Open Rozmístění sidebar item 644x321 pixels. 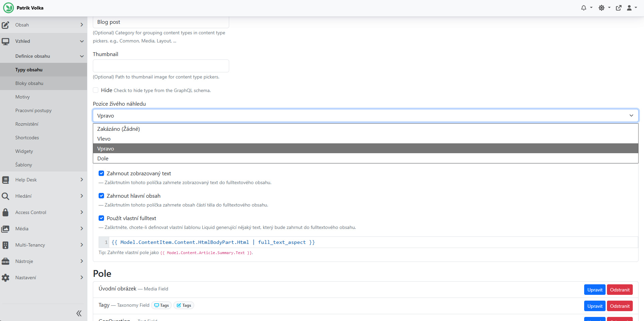(44, 124)
